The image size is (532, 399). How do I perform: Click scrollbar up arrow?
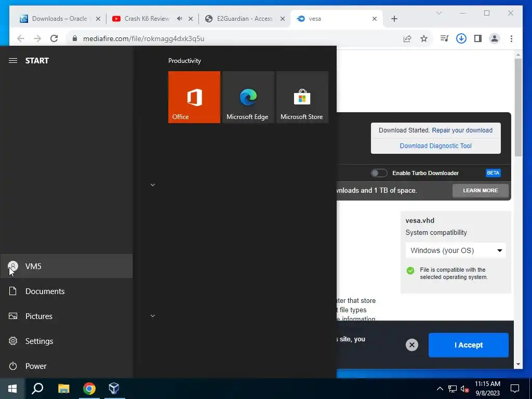pyautogui.click(x=518, y=54)
